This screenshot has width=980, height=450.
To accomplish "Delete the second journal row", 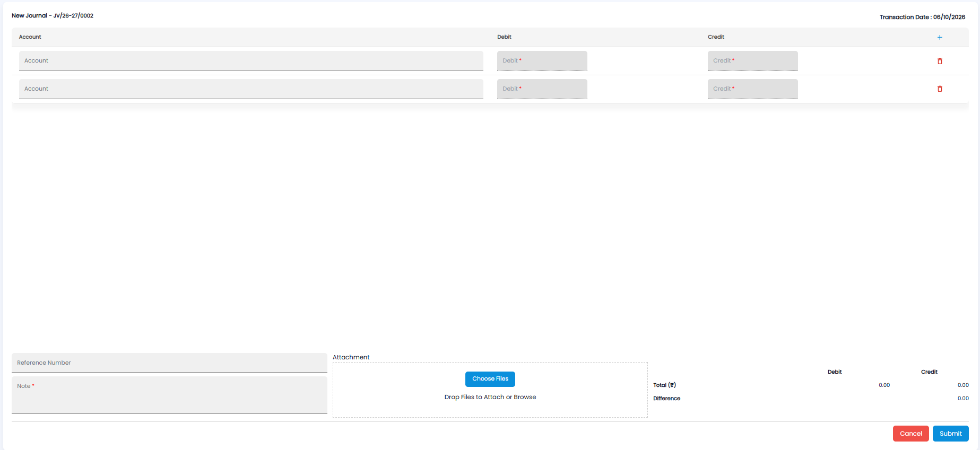I will pyautogui.click(x=940, y=89).
